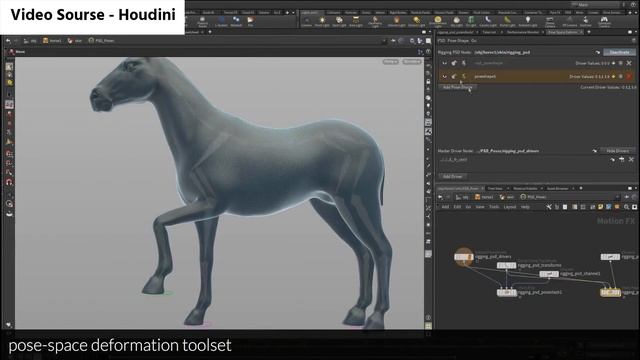
Task: Select the rigging_psd_transforms node
Action: coord(506,265)
